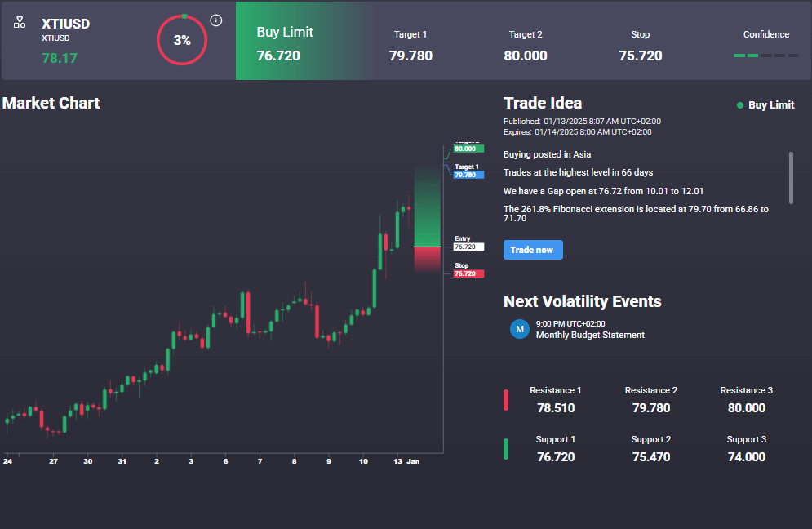Click the asset category icon beside XTIUSD

click(20, 22)
